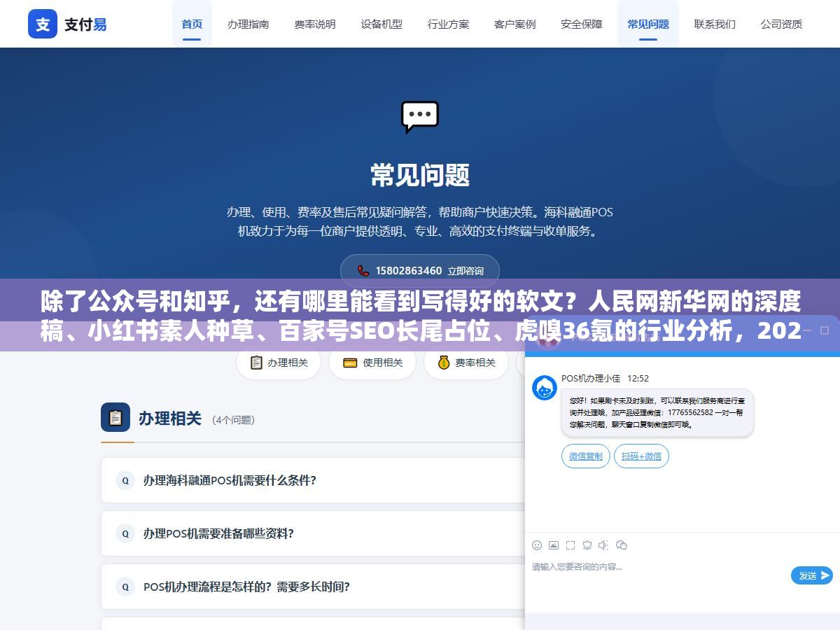Click the 支付易 logo icon

[43, 24]
